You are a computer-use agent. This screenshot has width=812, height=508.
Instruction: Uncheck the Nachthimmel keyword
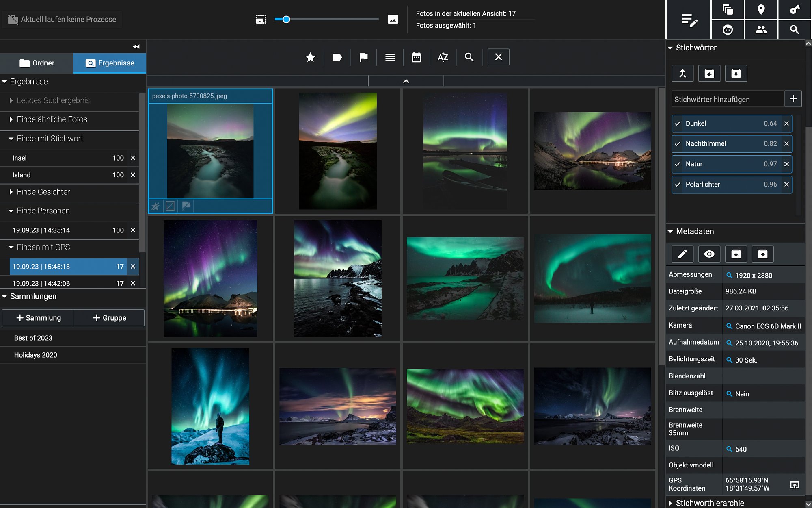678,144
